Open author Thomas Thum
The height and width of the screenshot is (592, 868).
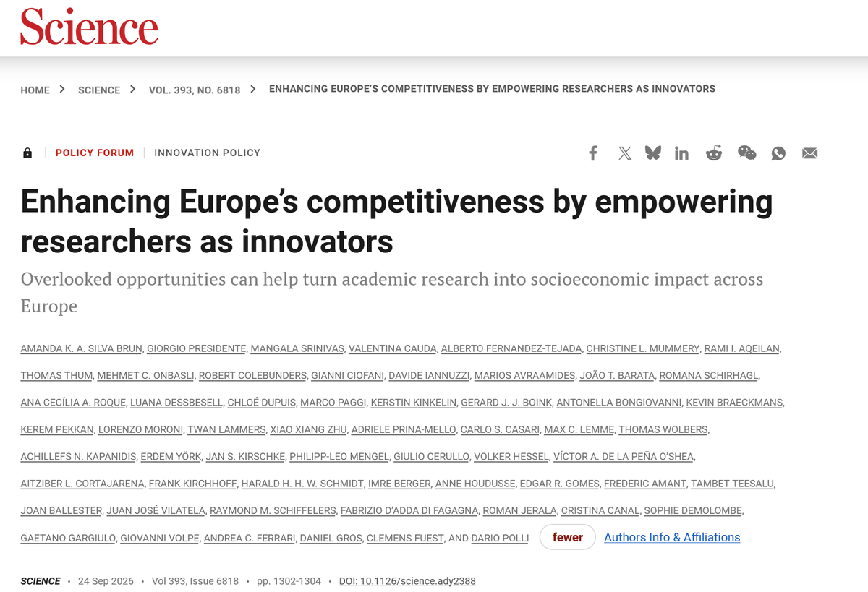56,375
